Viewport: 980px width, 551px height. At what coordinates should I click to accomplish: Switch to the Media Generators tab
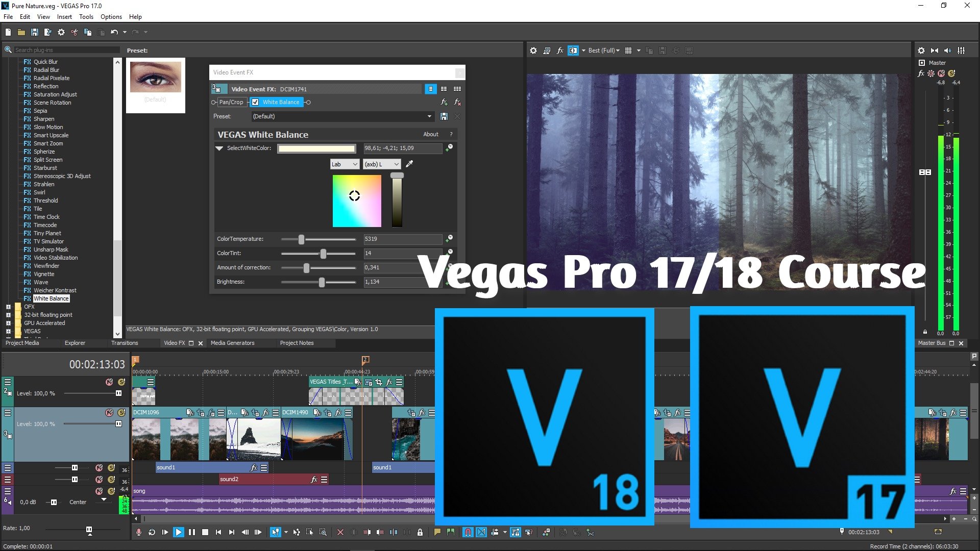[x=232, y=343]
